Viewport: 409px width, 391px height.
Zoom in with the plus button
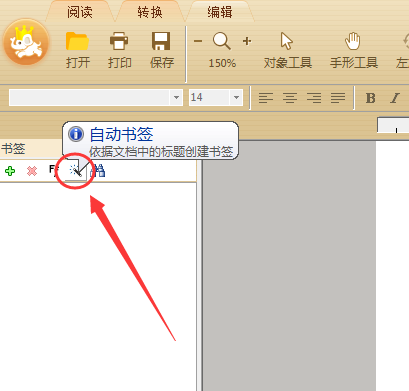coord(247,41)
